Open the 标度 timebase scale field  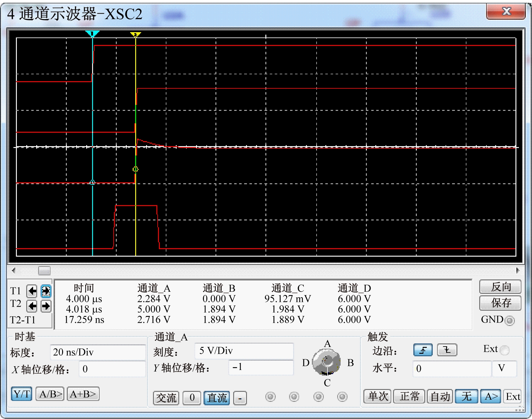coord(97,352)
